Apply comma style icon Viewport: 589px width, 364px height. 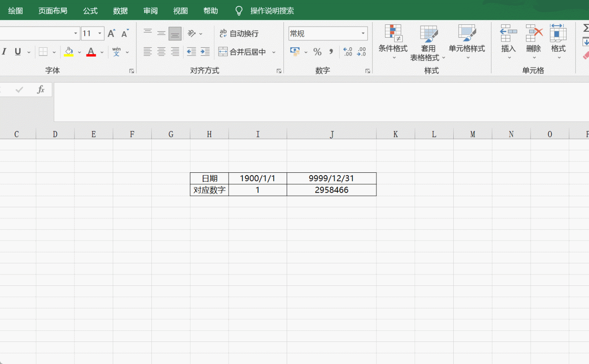click(331, 52)
